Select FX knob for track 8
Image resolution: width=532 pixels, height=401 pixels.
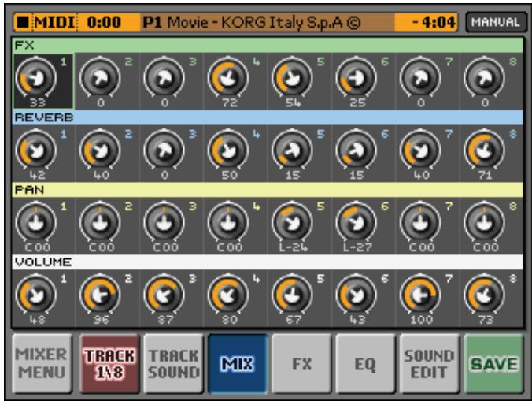pos(485,78)
